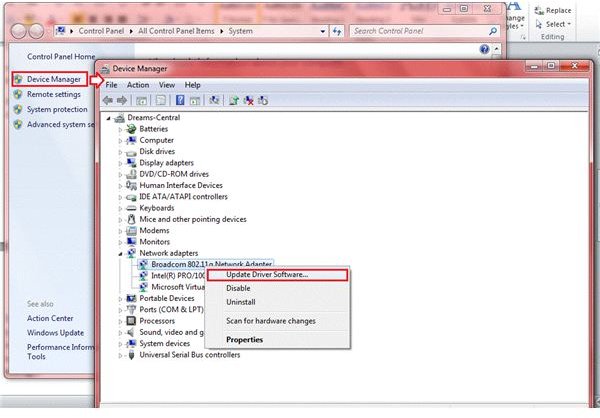This screenshot has width=600, height=418.
Task: Open Device Manager link in Control Panel sidebar
Action: coord(54,79)
